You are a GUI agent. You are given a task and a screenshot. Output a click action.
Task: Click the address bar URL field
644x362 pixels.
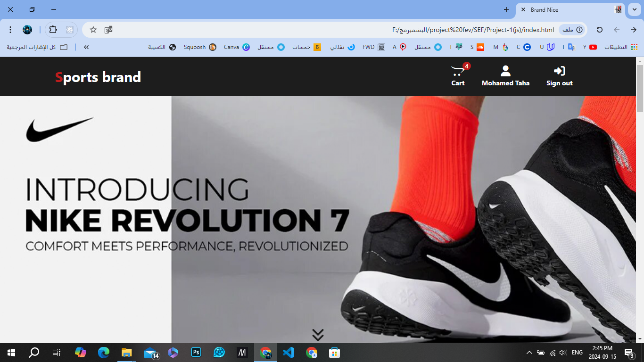330,30
